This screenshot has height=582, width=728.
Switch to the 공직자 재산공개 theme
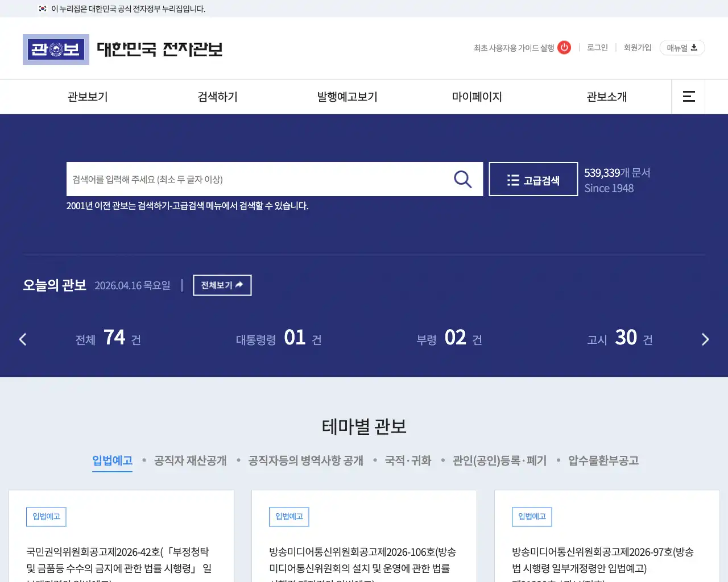pos(190,460)
